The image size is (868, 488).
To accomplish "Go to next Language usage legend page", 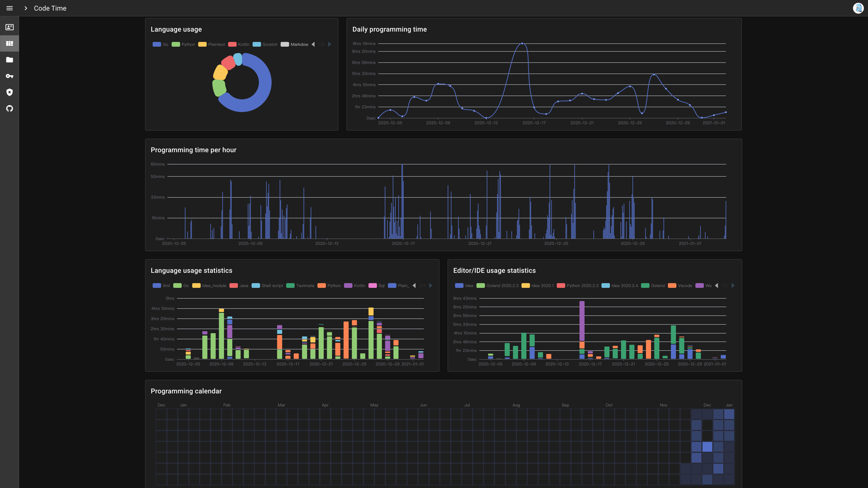I will pos(330,44).
